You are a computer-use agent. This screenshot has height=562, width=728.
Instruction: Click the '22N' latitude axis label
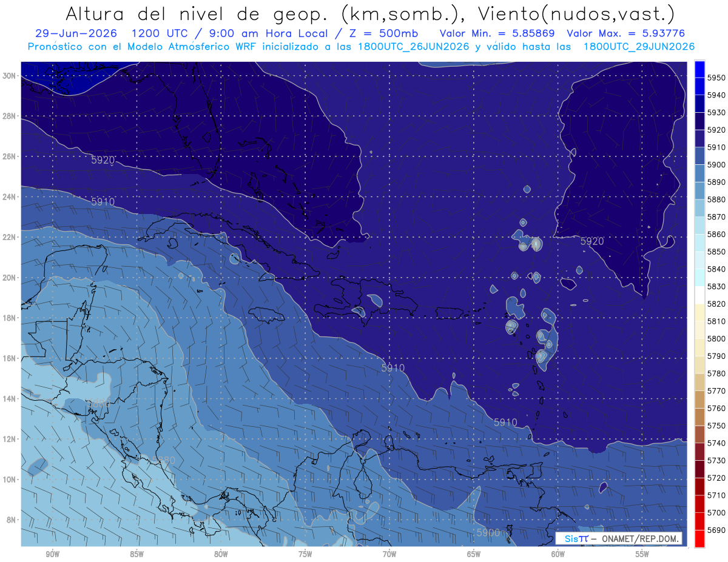pos(10,237)
